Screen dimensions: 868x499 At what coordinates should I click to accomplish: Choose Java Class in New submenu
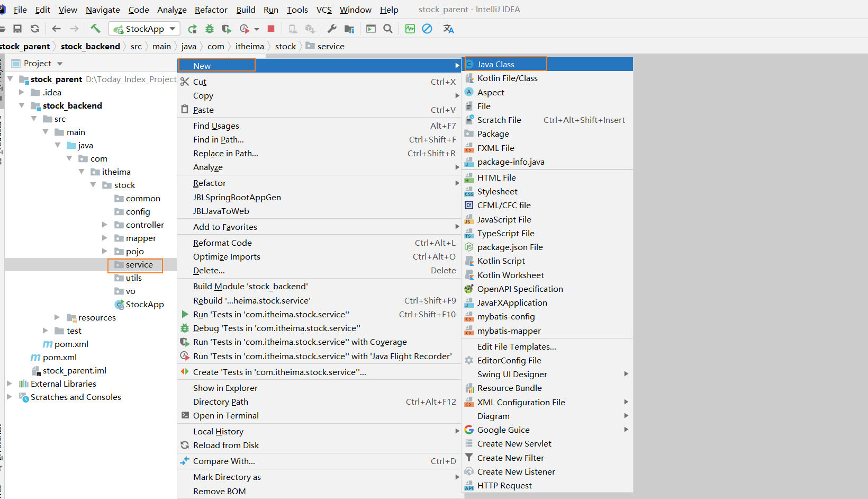(548, 64)
